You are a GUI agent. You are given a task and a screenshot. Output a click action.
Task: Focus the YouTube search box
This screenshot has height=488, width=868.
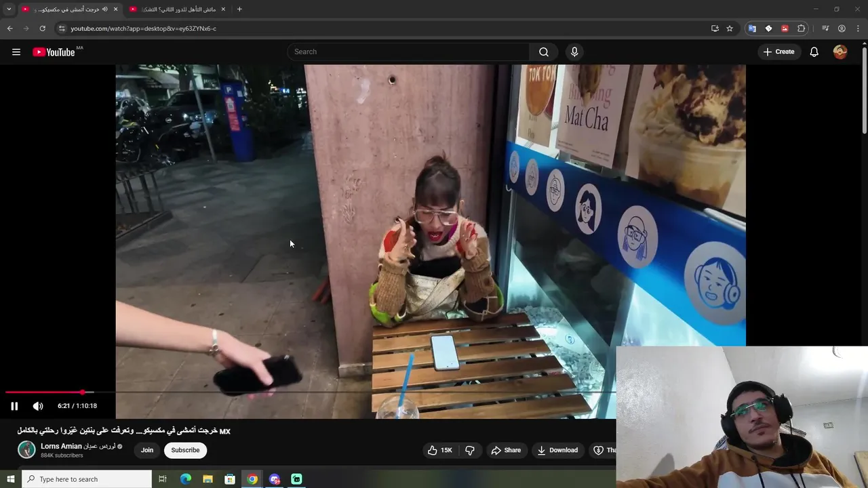click(409, 52)
